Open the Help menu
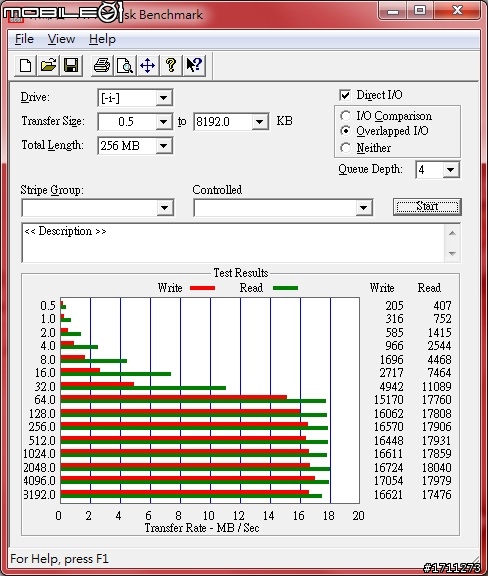The width and height of the screenshot is (488, 576). click(102, 39)
